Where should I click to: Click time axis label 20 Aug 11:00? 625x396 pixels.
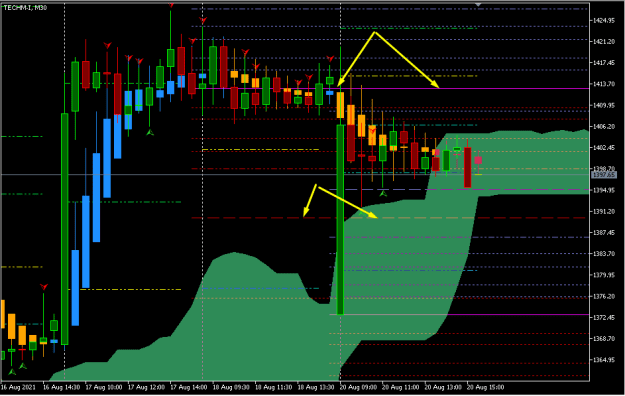tap(400, 387)
